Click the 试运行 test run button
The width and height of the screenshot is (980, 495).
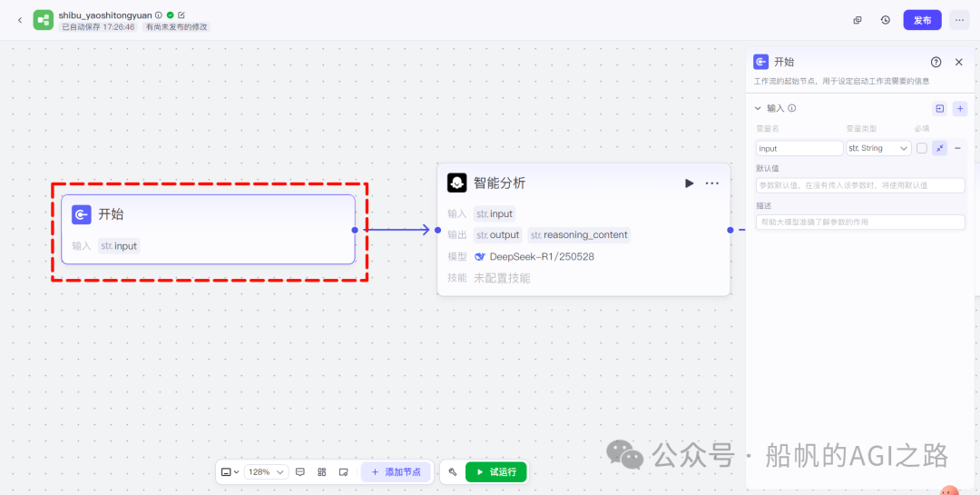click(x=496, y=472)
